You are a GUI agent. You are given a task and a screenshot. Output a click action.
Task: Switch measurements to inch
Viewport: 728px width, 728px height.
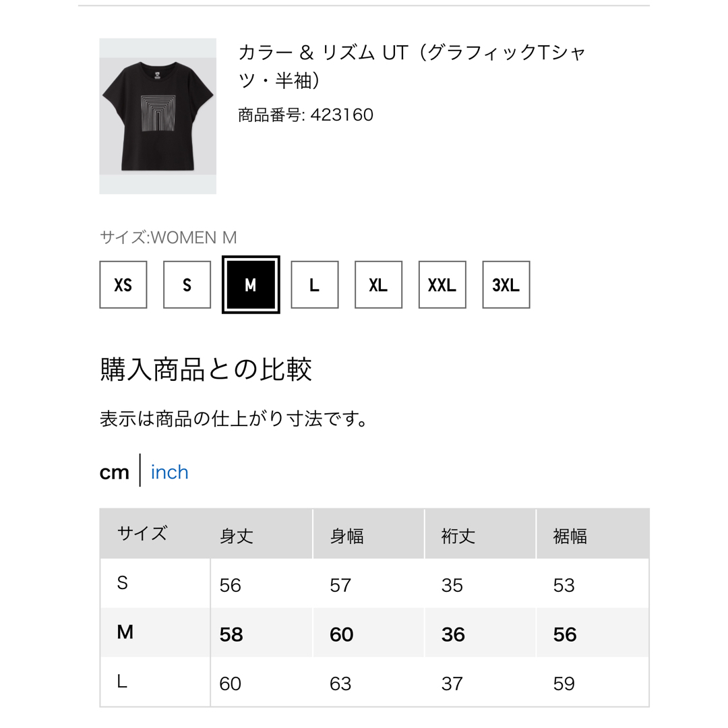pos(169,472)
